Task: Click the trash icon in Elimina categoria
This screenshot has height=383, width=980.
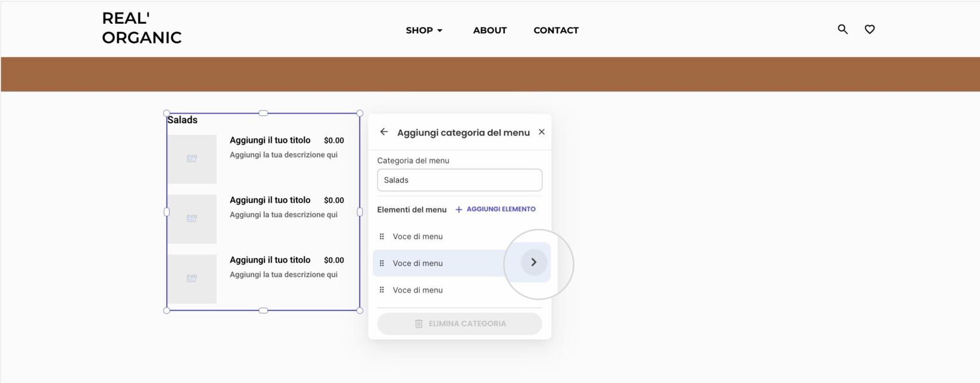Action: (419, 324)
